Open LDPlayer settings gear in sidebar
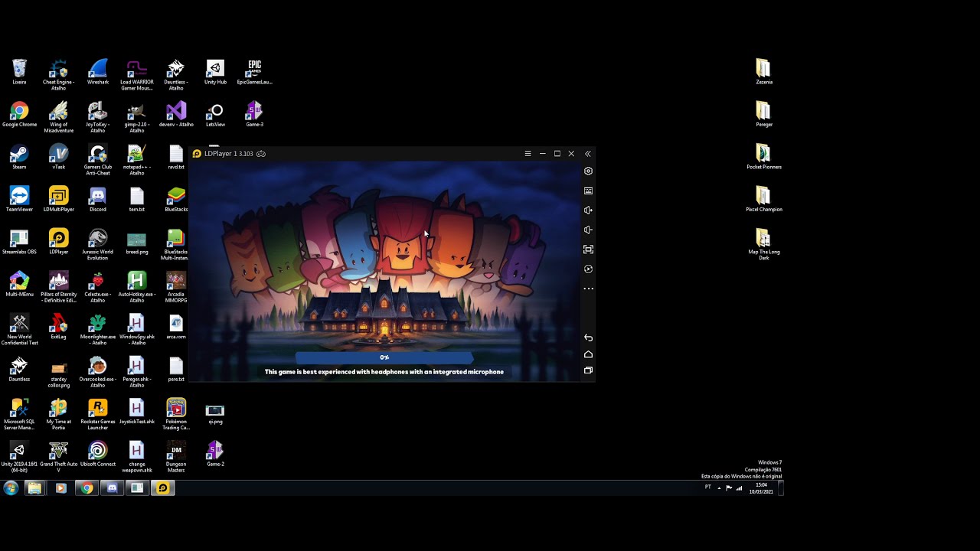Viewport: 980px width, 551px height. click(x=588, y=171)
